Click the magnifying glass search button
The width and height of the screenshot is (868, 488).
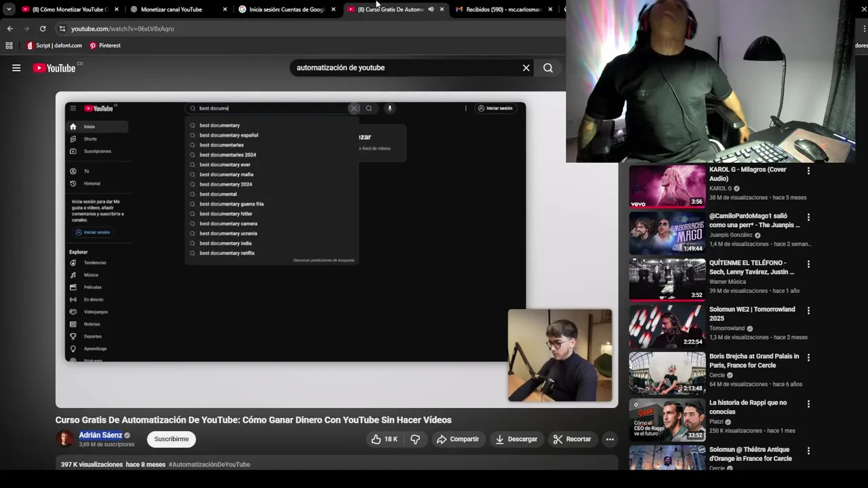tap(548, 68)
